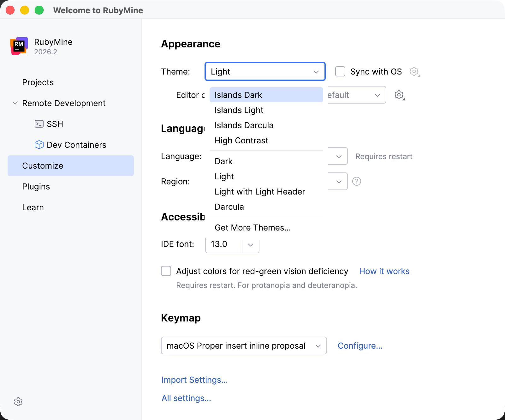The image size is (505, 420).
Task: Open All settings… link
Action: 186,398
